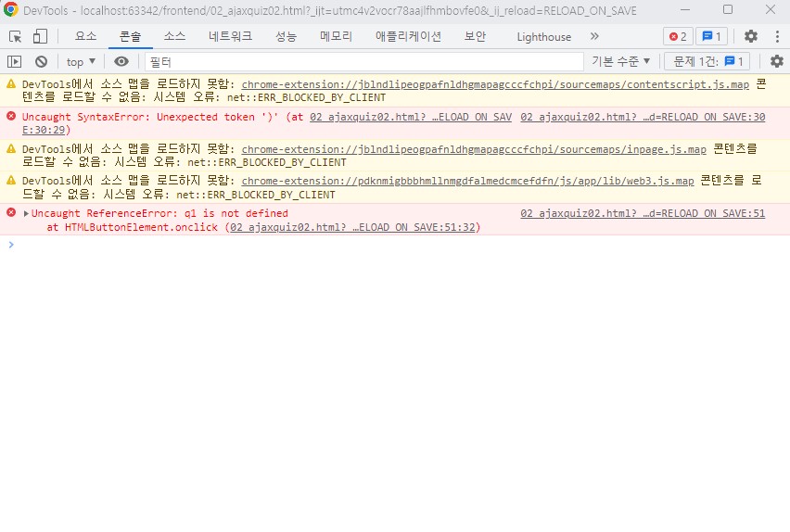The width and height of the screenshot is (790, 532).
Task: Open DevTools settings gear in the tab bar
Action: click(x=751, y=36)
